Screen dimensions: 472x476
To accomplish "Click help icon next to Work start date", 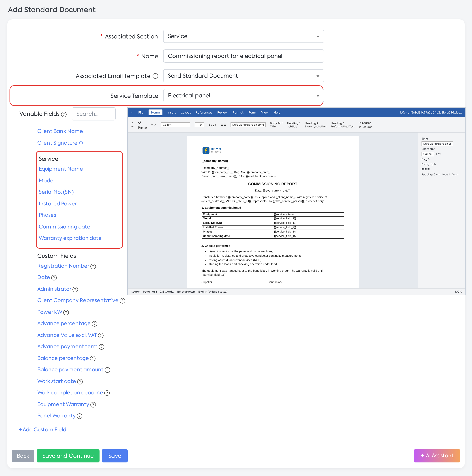I will 80,382.
